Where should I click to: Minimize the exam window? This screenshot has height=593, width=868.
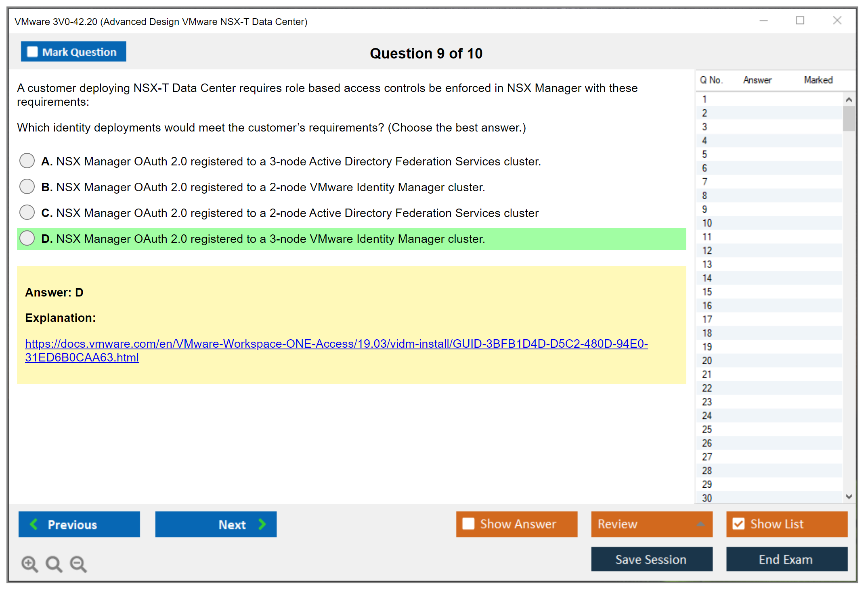(x=763, y=21)
